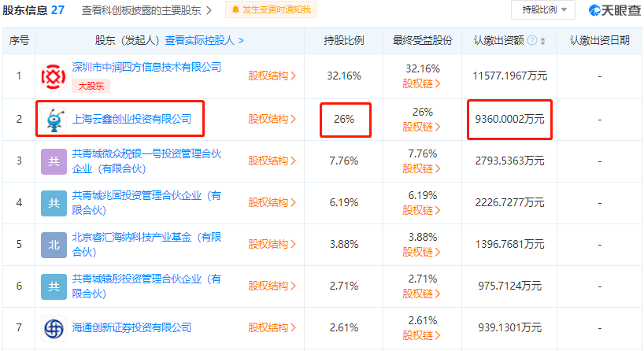Select the 11577.1967万元 amount cell
The image size is (644, 351).
pyautogui.click(x=509, y=76)
